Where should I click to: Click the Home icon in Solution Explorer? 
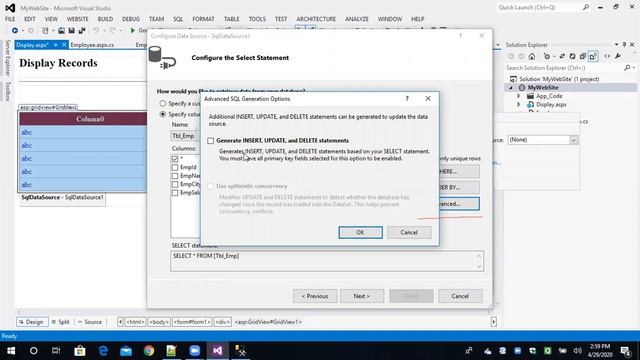pyautogui.click(x=531, y=56)
